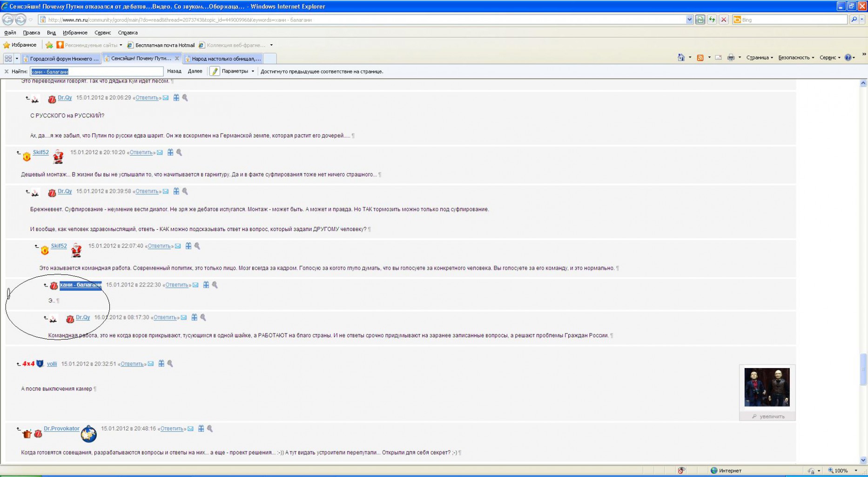The width and height of the screenshot is (868, 477).
Task: Click the printer icon in command bar
Action: point(731,57)
